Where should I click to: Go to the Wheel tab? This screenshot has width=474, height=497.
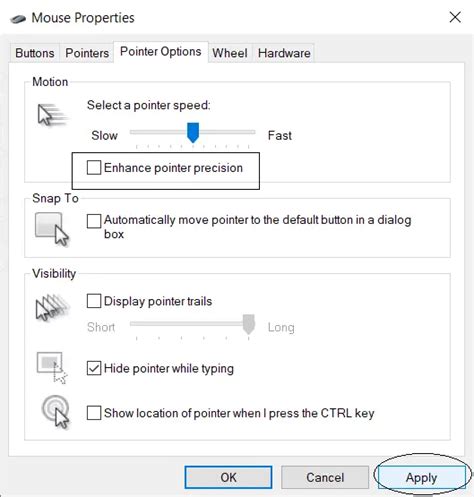(230, 53)
